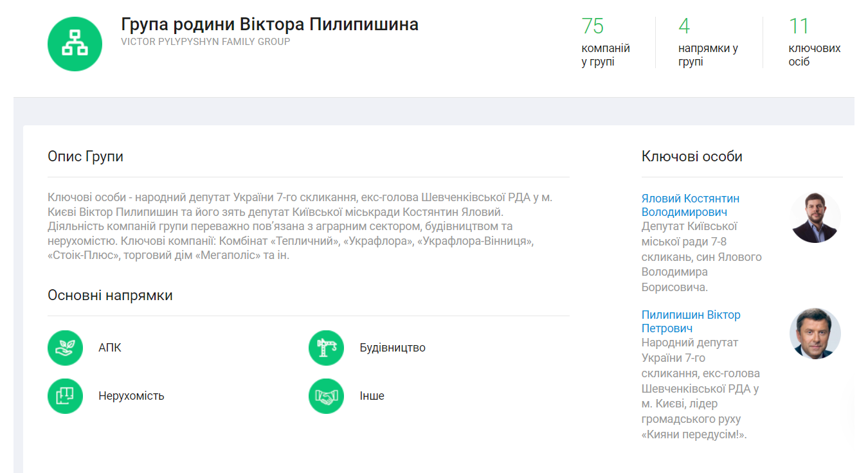Viewport: 868px width, 473px height.
Task: Click the Група родини Віктора Пилипишина title
Action: [269, 24]
